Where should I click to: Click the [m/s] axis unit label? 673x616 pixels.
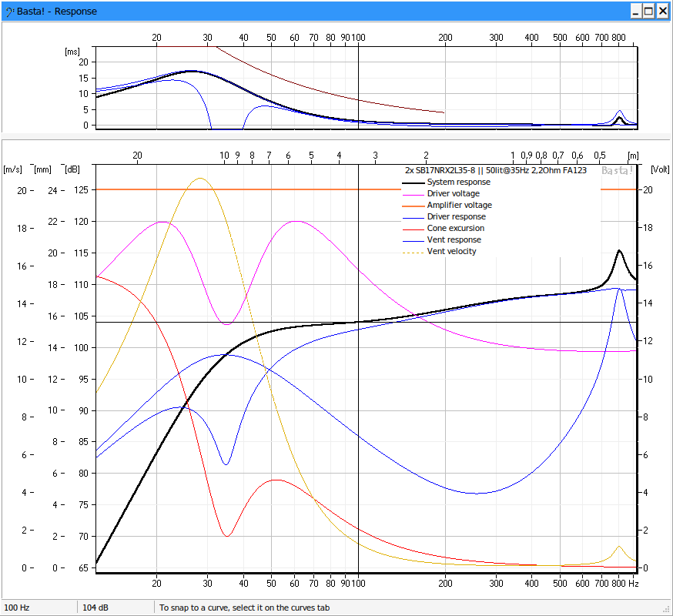pyautogui.click(x=12, y=169)
